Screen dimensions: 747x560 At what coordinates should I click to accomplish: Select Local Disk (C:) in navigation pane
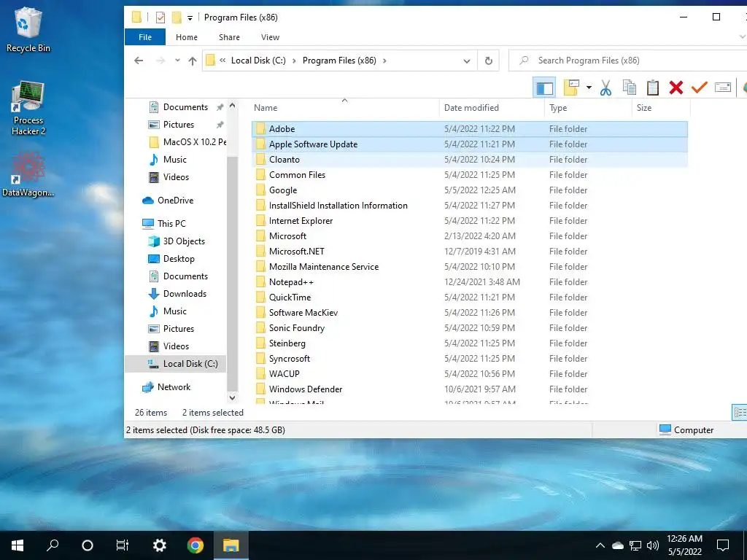[175, 364]
